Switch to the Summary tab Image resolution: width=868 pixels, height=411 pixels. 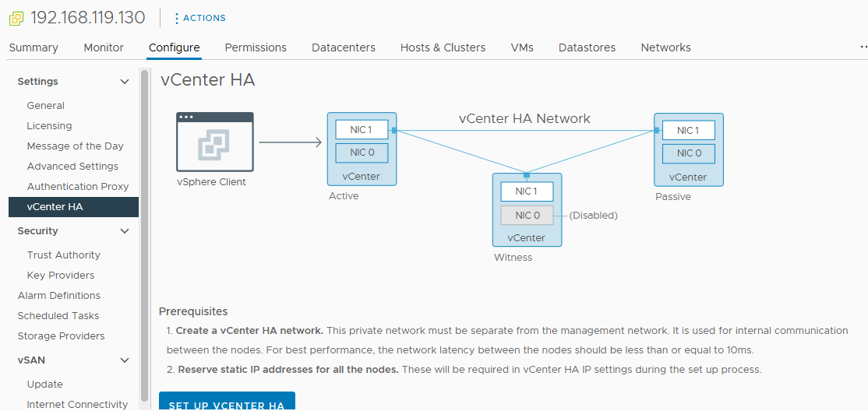pyautogui.click(x=34, y=47)
